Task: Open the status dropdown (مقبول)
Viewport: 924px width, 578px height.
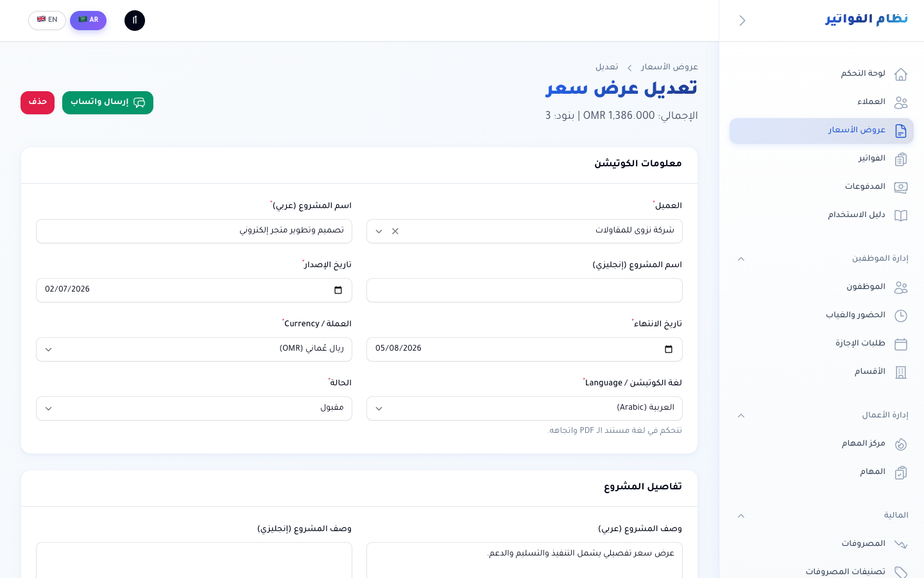Action: pos(194,408)
